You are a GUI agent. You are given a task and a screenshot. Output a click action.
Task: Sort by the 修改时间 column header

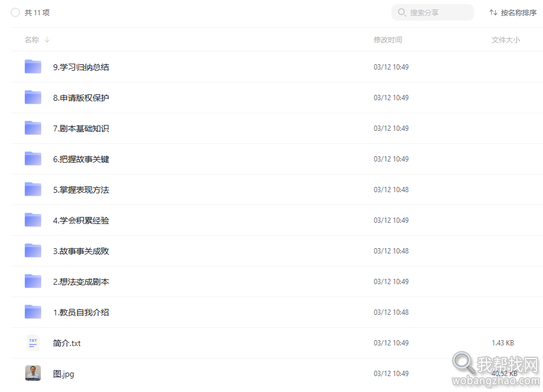[388, 40]
